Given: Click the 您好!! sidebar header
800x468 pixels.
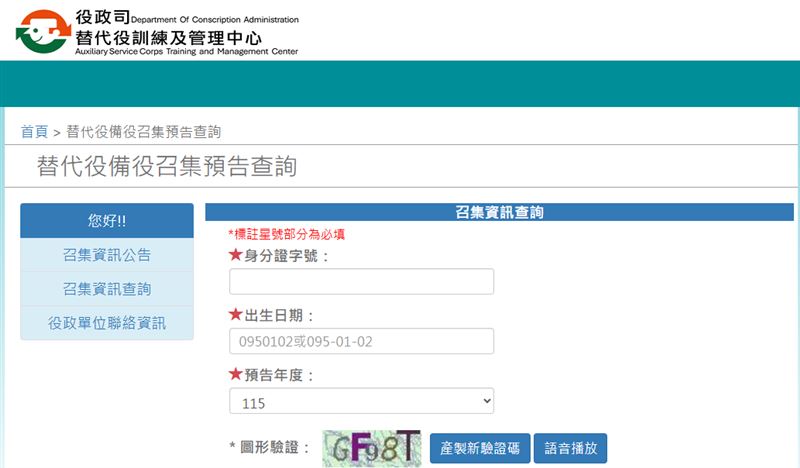Looking at the screenshot, I should pyautogui.click(x=107, y=220).
